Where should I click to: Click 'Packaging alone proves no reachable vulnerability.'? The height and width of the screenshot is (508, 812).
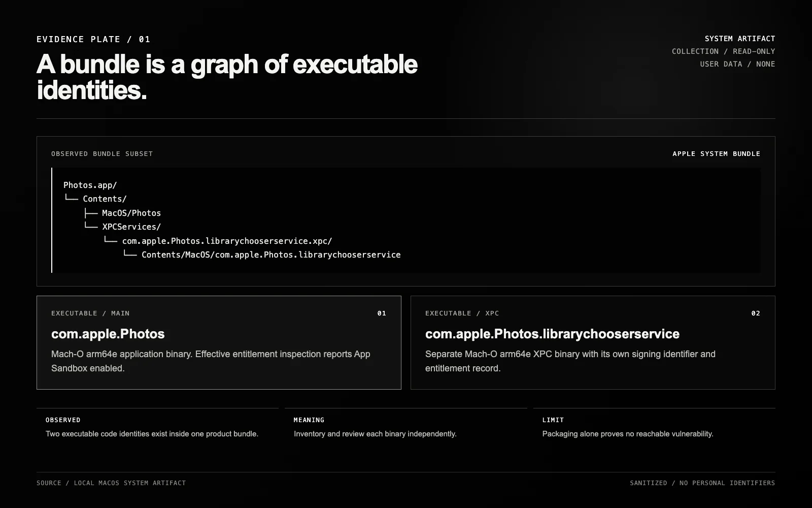(x=628, y=434)
